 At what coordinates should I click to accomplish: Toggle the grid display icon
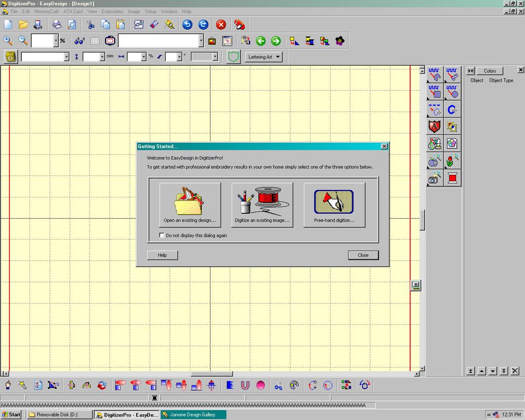tap(95, 41)
